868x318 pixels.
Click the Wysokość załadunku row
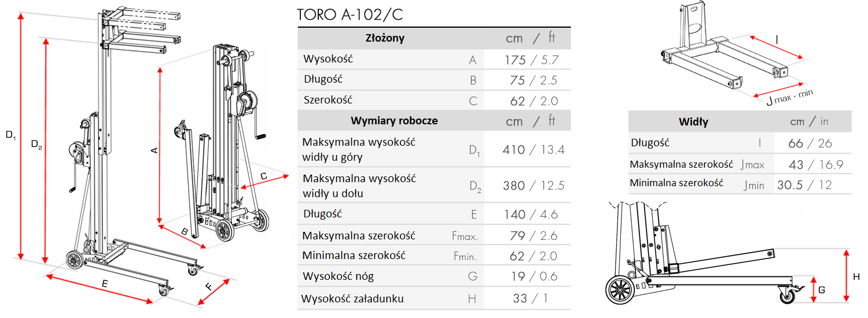click(x=434, y=299)
